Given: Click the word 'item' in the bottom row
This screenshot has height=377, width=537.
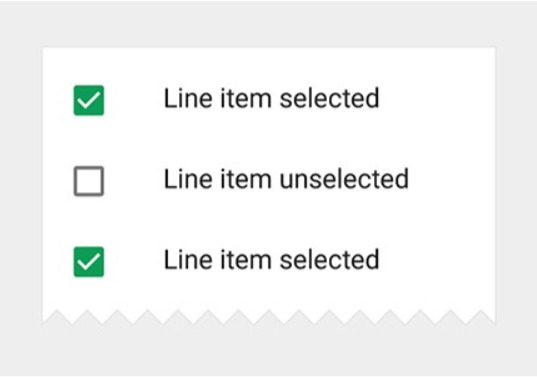Looking at the screenshot, I should click(246, 260).
